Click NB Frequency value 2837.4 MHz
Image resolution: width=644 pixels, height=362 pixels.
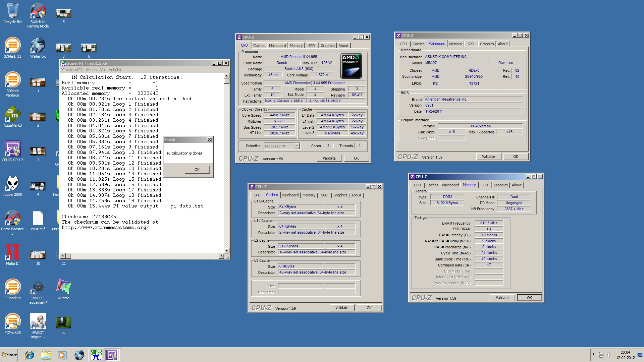(x=514, y=209)
